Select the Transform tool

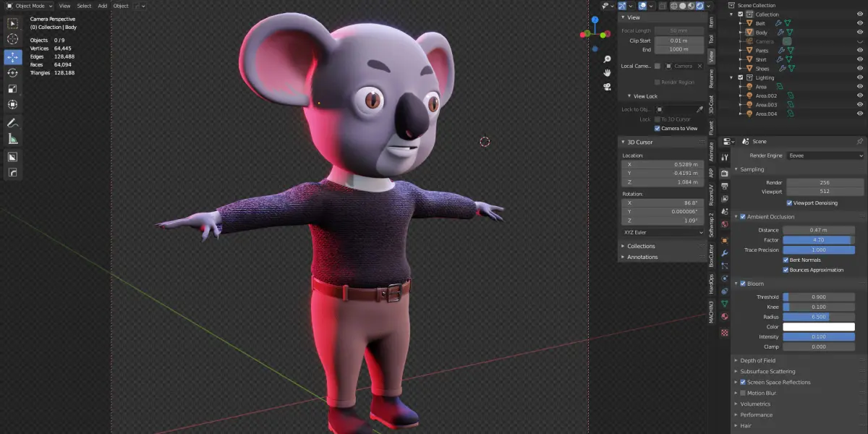13,105
